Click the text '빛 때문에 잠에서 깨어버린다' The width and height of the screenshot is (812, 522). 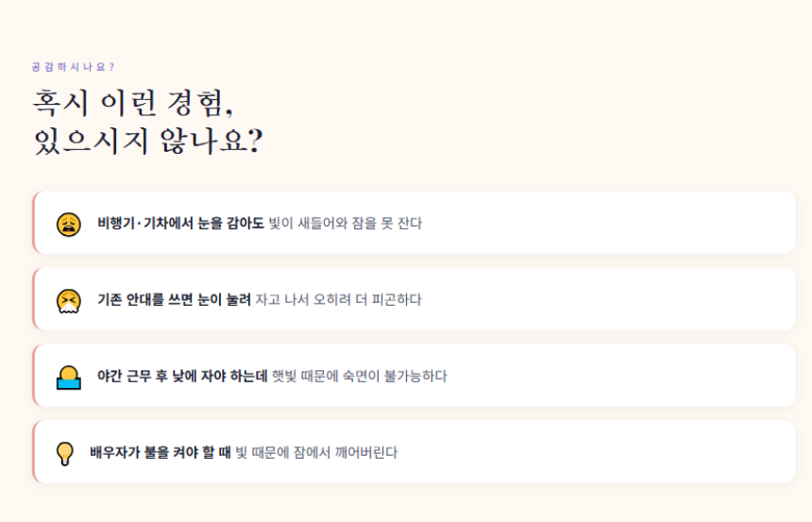[316, 453]
